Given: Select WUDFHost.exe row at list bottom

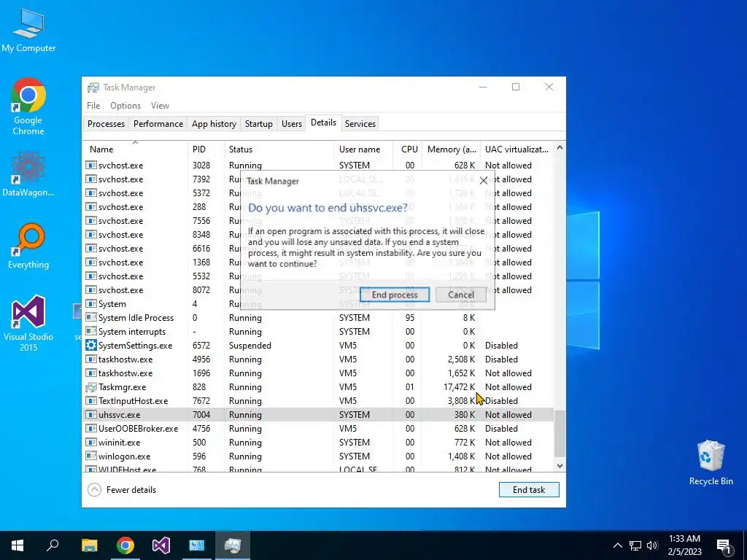Looking at the screenshot, I should click(x=318, y=469).
